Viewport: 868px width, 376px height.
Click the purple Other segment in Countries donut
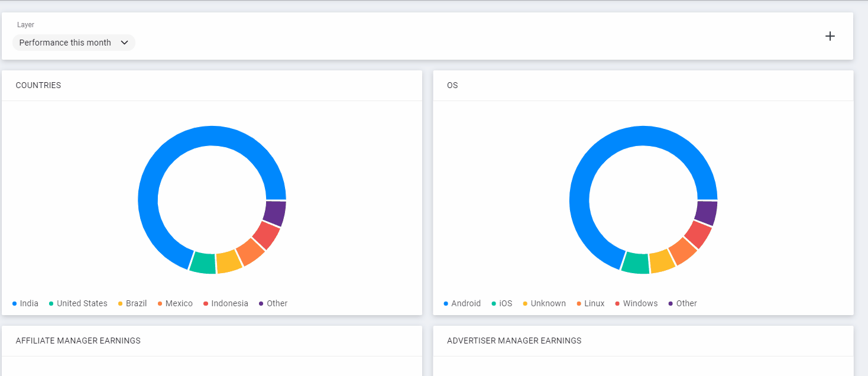pyautogui.click(x=275, y=213)
